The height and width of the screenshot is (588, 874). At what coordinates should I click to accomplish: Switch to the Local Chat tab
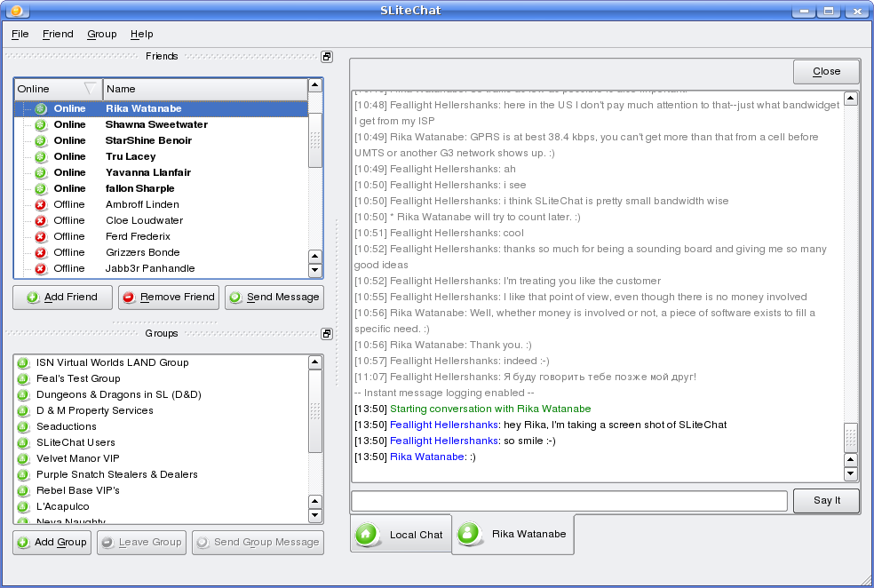401,534
